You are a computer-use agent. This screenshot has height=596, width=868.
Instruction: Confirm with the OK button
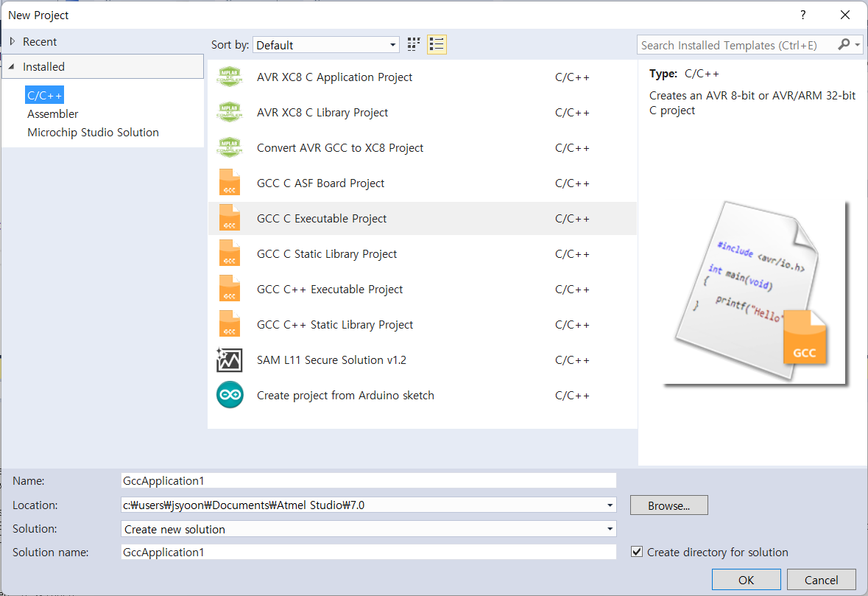click(746, 579)
